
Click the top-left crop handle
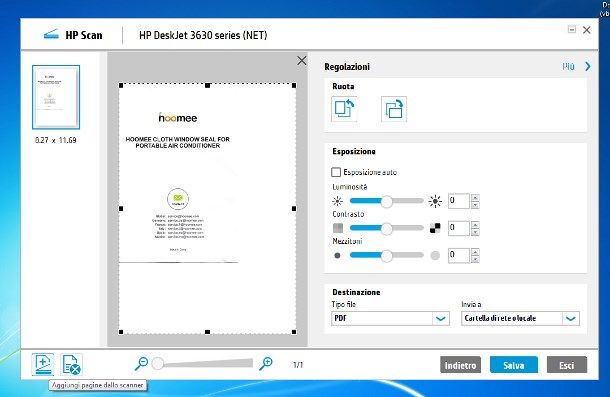[x=121, y=85]
